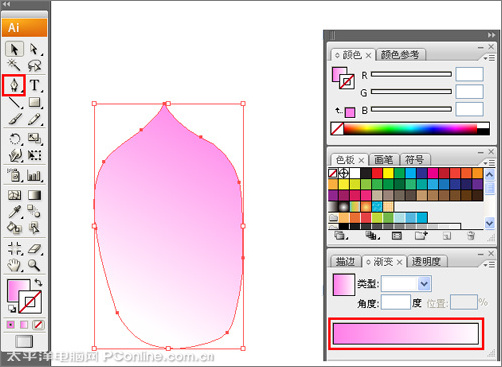Image resolution: width=502 pixels, height=367 pixels.
Task: Select the Pen tool
Action: [14, 85]
